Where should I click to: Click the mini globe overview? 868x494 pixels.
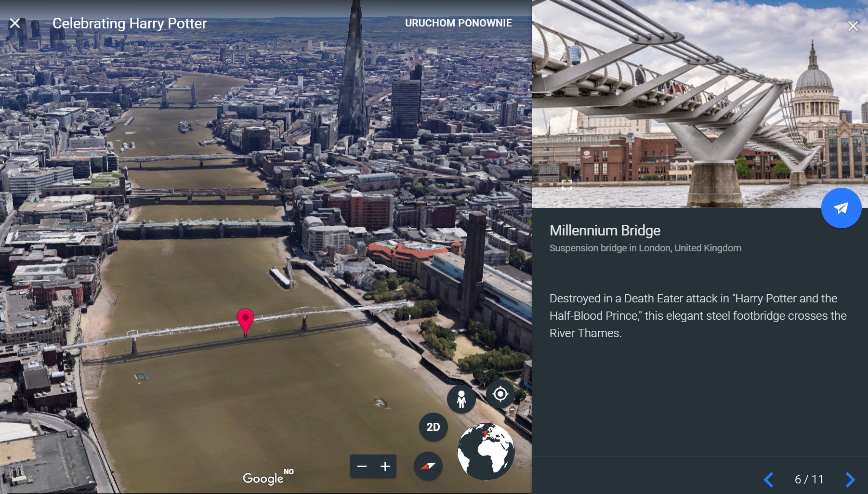pyautogui.click(x=486, y=452)
